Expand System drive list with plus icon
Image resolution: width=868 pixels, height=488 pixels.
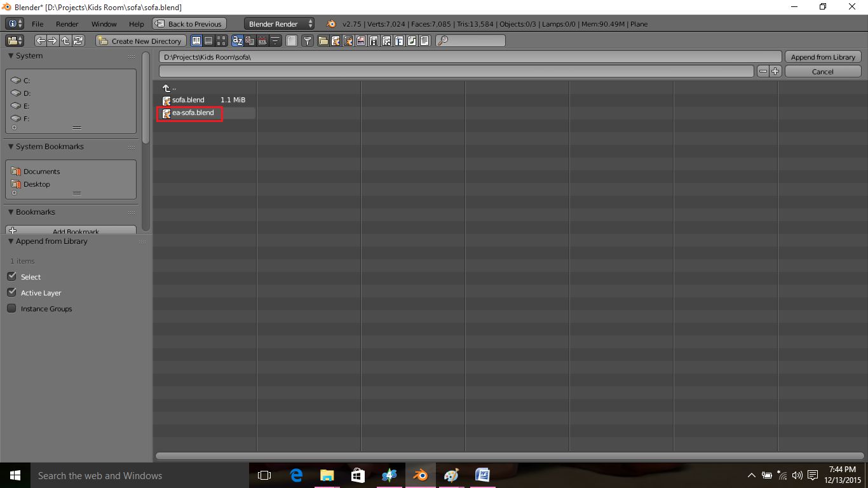(15, 128)
